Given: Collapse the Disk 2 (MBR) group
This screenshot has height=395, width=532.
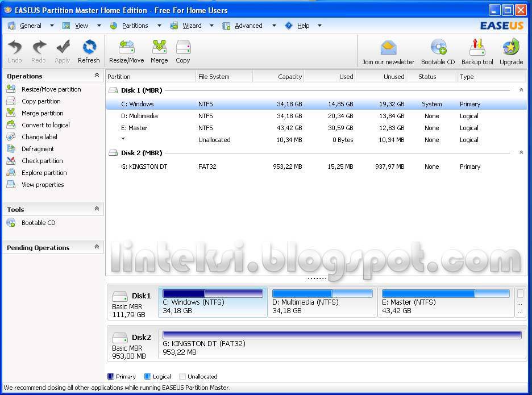Looking at the screenshot, I should pyautogui.click(x=521, y=152).
